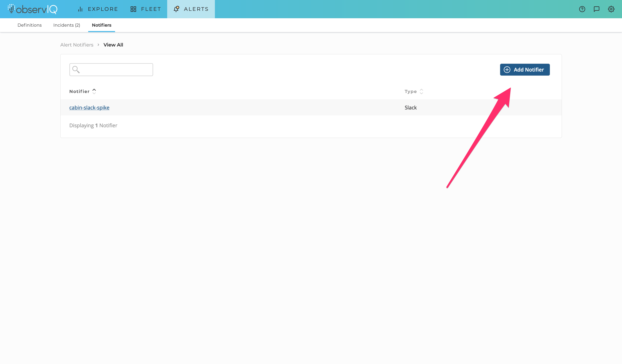Image resolution: width=622 pixels, height=364 pixels.
Task: Sort by the Type column arrows
Action: click(421, 91)
